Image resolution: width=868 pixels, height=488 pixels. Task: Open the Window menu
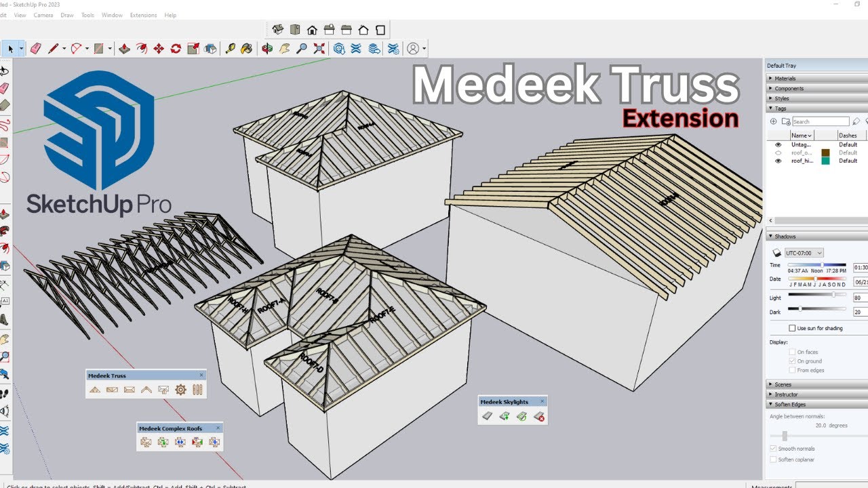pos(112,15)
